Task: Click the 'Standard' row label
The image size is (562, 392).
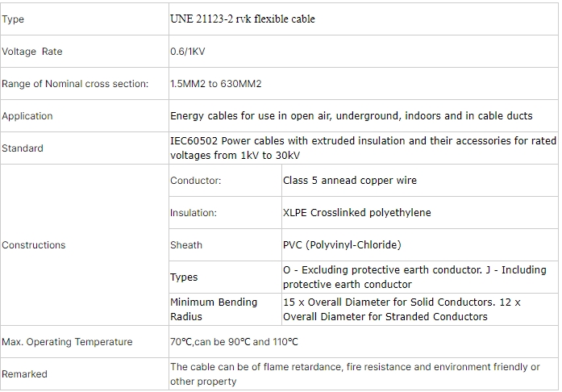Action: [x=23, y=148]
